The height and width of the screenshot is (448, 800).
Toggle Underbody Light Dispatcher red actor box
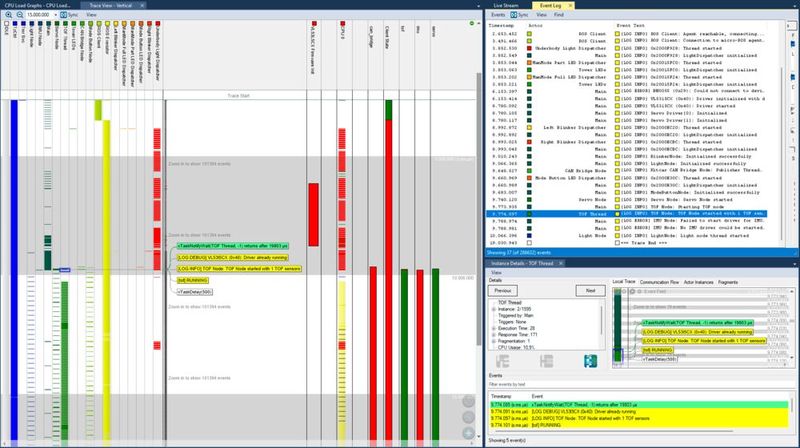[158, 23]
